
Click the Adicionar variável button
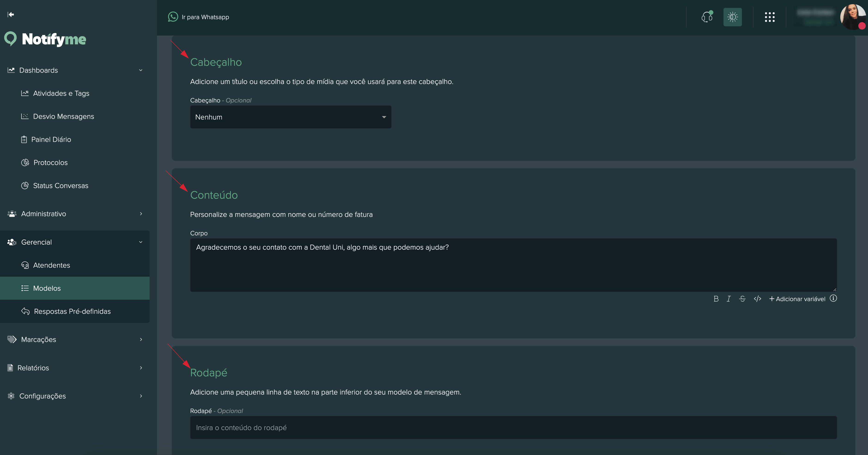coord(797,299)
